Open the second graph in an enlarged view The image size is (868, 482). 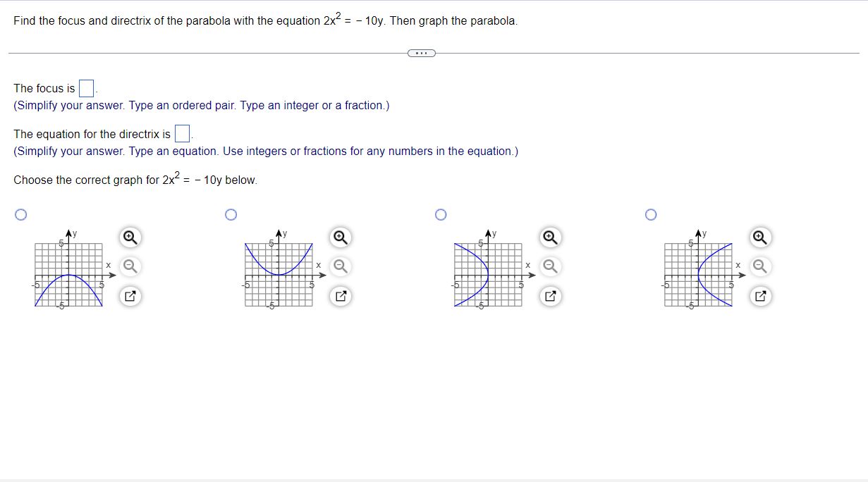coord(341,296)
